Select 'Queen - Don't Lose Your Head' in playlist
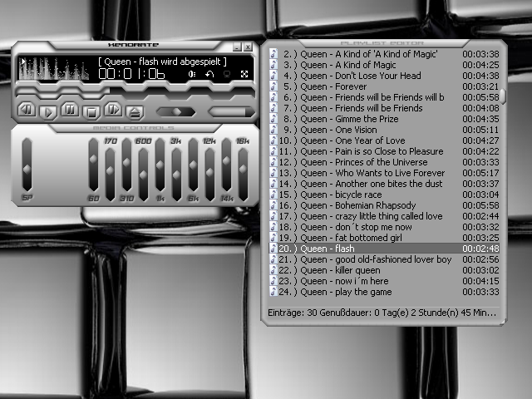This screenshot has width=532, height=399. click(384, 76)
